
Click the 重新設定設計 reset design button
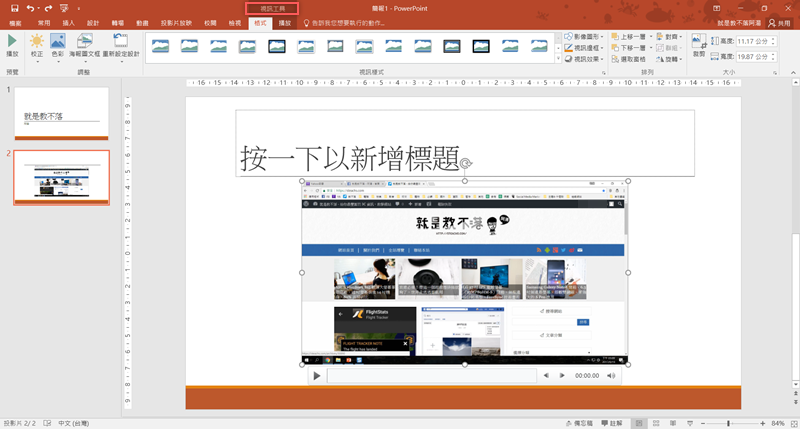click(121, 48)
